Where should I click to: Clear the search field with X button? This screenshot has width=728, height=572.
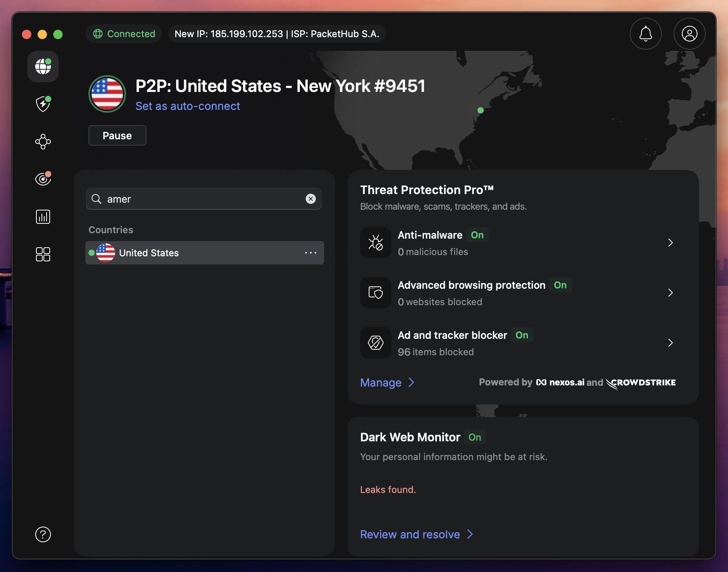point(311,199)
